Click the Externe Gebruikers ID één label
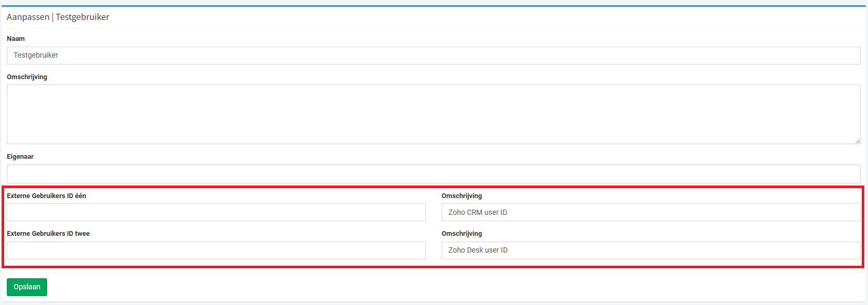Viewport: 868px width, 305px height. 47,196
